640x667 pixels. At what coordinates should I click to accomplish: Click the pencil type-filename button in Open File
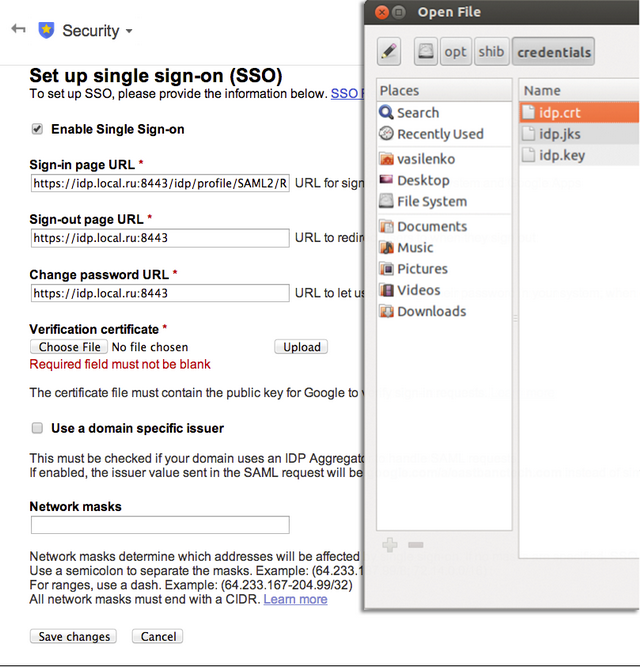pos(389,51)
